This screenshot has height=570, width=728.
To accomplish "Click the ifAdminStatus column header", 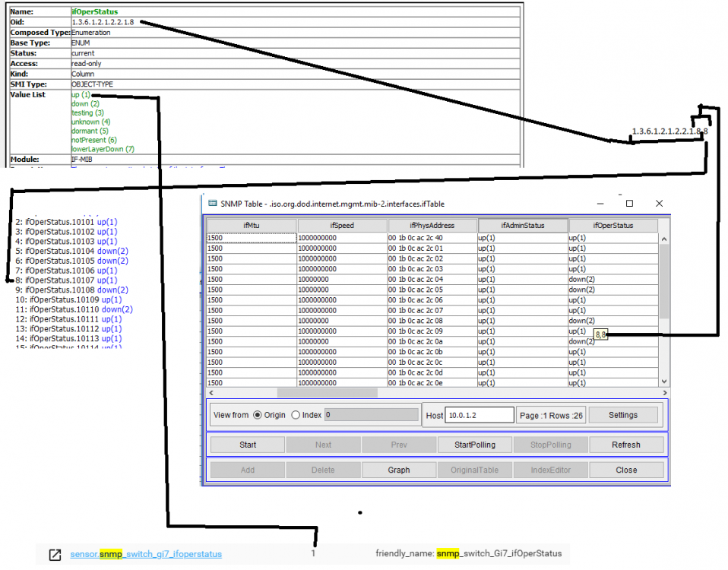I will coord(522,225).
